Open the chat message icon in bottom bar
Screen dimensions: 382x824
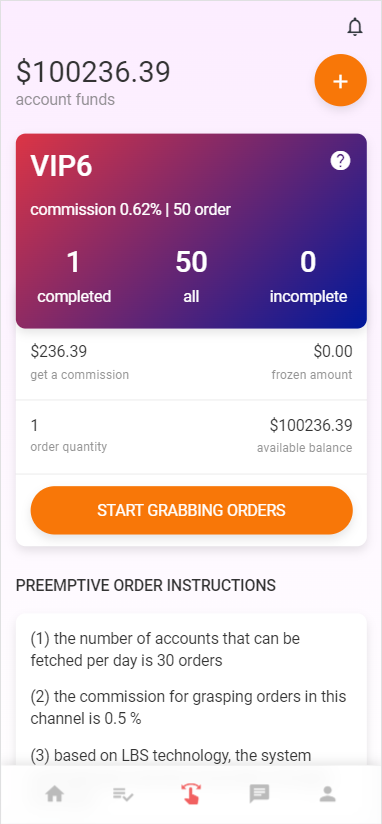pyautogui.click(x=260, y=794)
